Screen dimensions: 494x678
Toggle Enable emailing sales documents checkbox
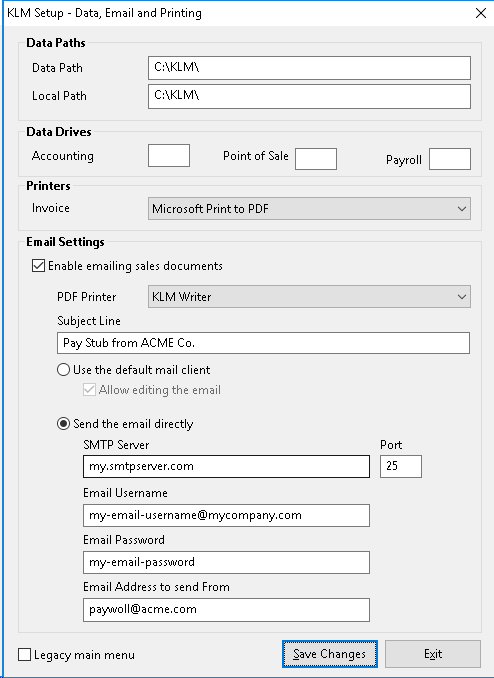(x=38, y=265)
